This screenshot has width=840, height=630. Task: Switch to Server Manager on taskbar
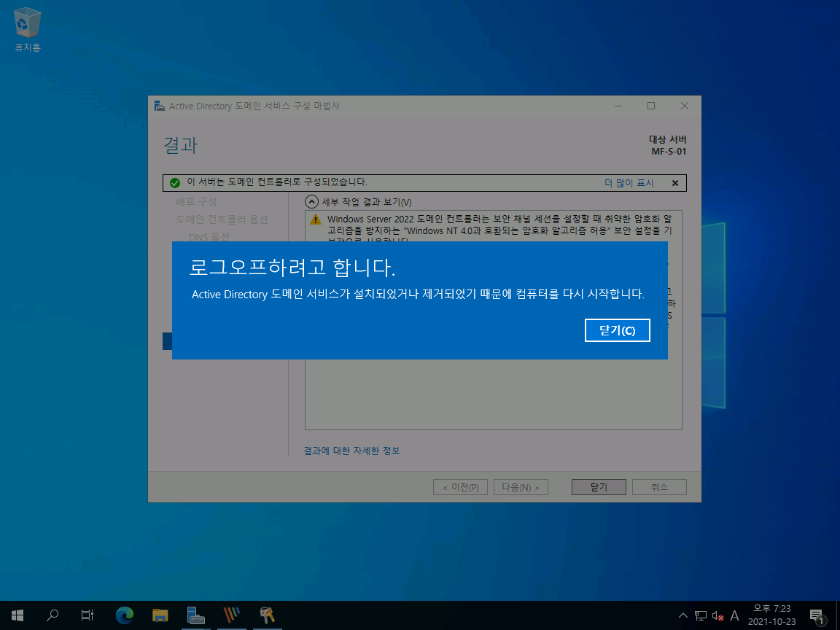click(x=195, y=615)
